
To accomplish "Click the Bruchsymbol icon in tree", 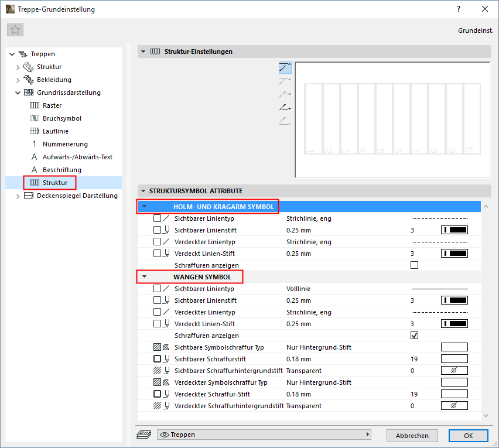I will point(35,118).
